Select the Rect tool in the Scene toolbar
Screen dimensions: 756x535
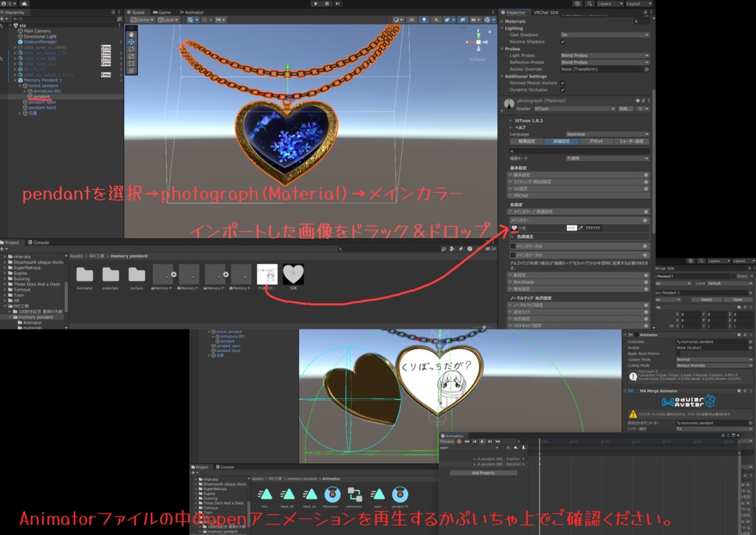pyautogui.click(x=131, y=62)
